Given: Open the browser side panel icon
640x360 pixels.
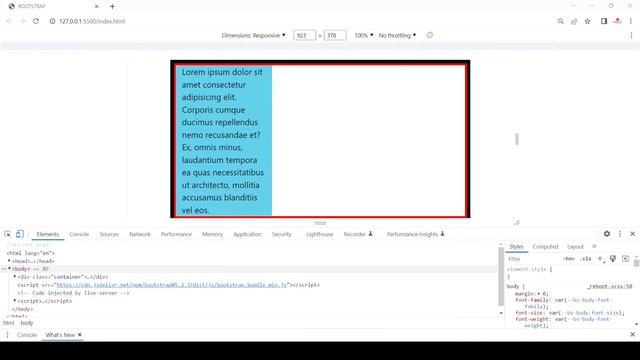Looking at the screenshot, I should click(604, 21).
